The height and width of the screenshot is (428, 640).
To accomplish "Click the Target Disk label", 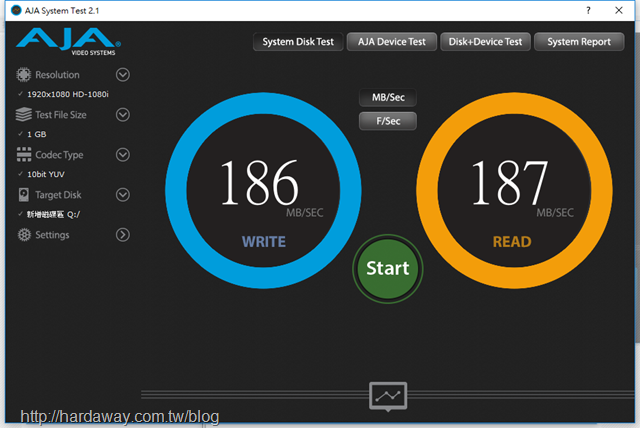I will [58, 195].
